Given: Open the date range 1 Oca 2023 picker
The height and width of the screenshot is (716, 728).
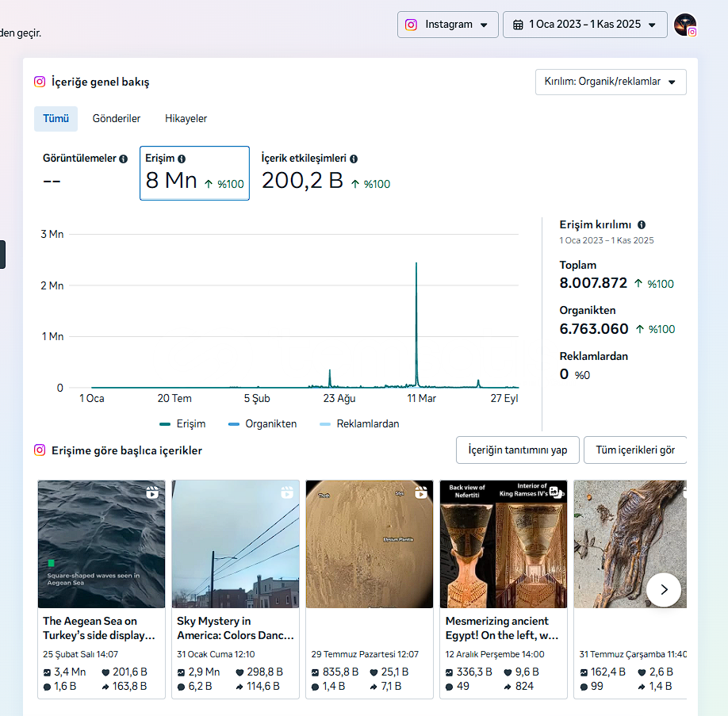Looking at the screenshot, I should click(584, 25).
